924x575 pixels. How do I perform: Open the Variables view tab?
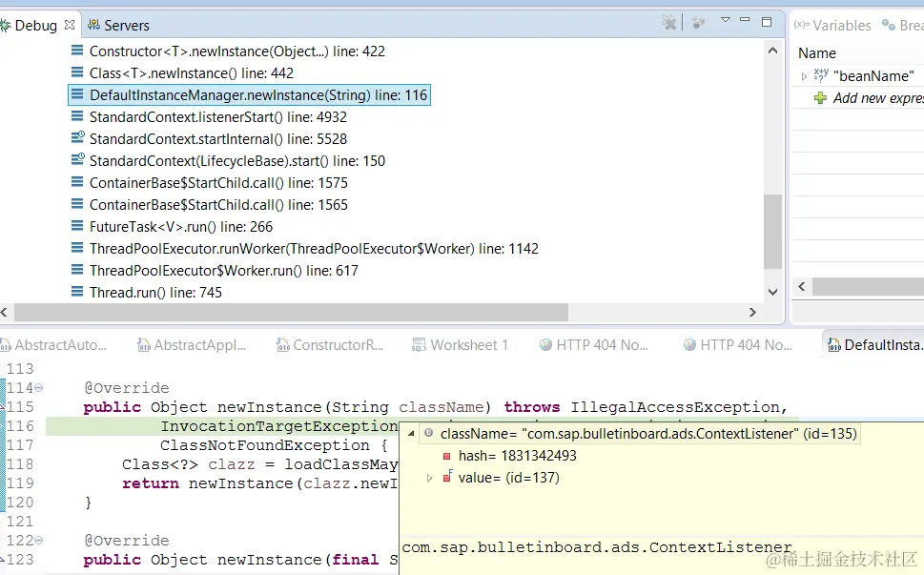click(832, 26)
